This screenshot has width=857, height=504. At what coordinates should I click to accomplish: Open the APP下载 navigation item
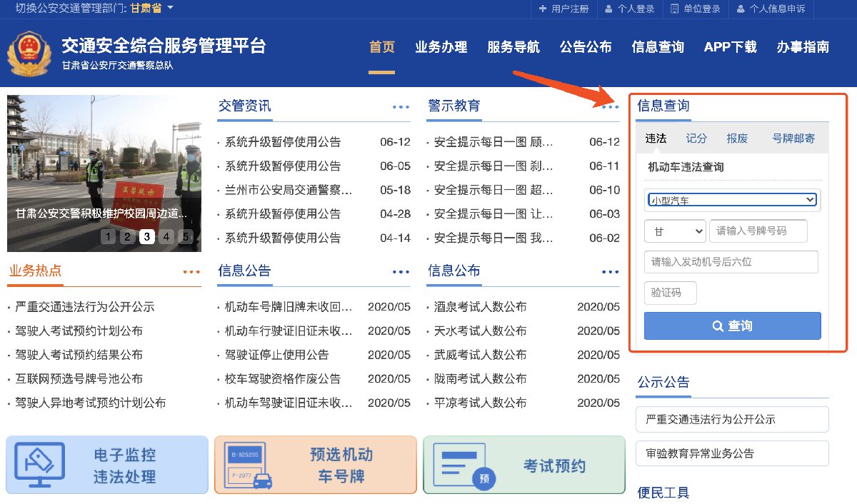[x=730, y=47]
